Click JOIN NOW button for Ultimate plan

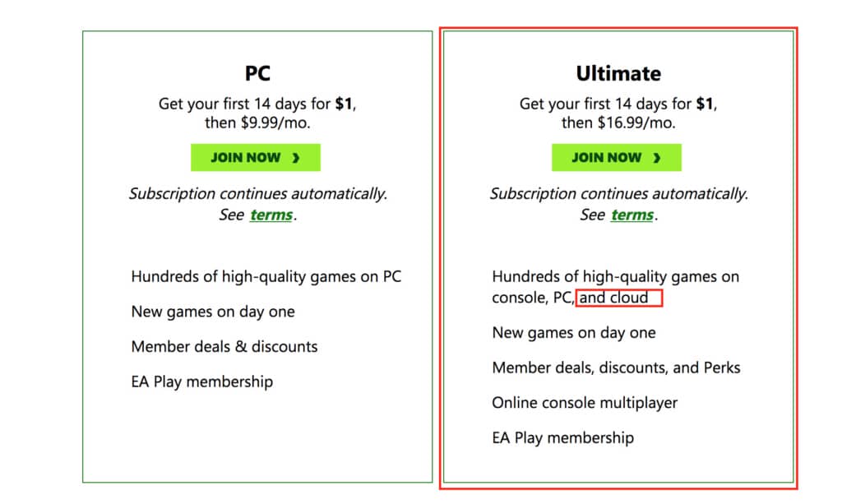pos(617,157)
